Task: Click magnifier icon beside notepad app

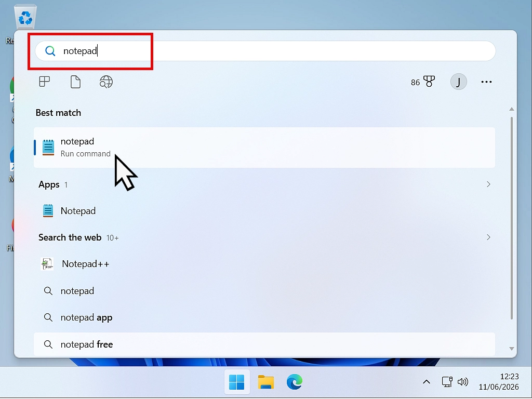Action: coord(48,317)
